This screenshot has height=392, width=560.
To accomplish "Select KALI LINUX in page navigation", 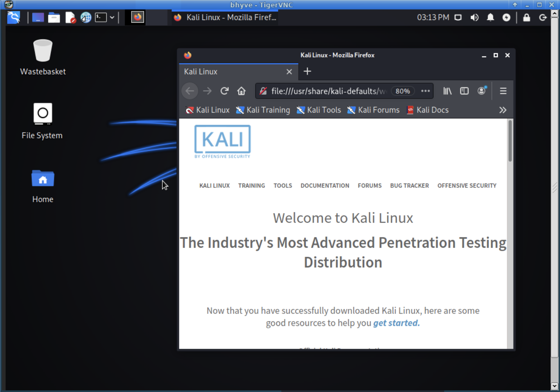I will pos(215,185).
